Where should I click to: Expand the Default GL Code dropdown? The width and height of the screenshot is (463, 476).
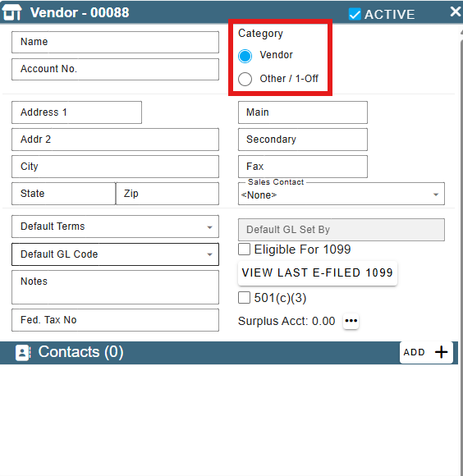coord(115,254)
